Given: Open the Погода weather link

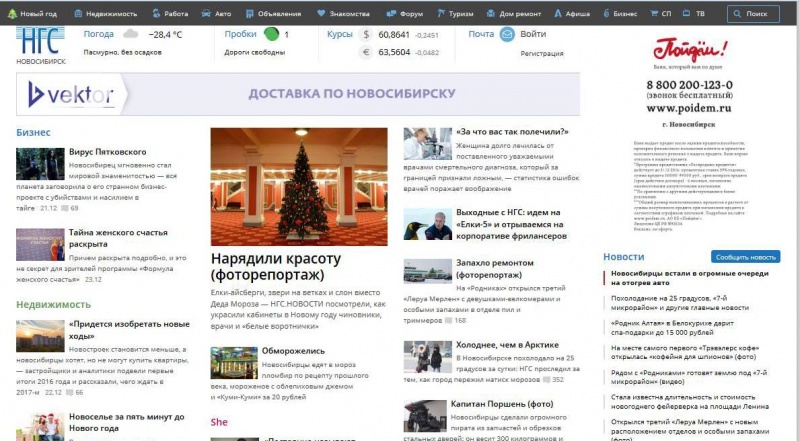Looking at the screenshot, I should coord(98,34).
